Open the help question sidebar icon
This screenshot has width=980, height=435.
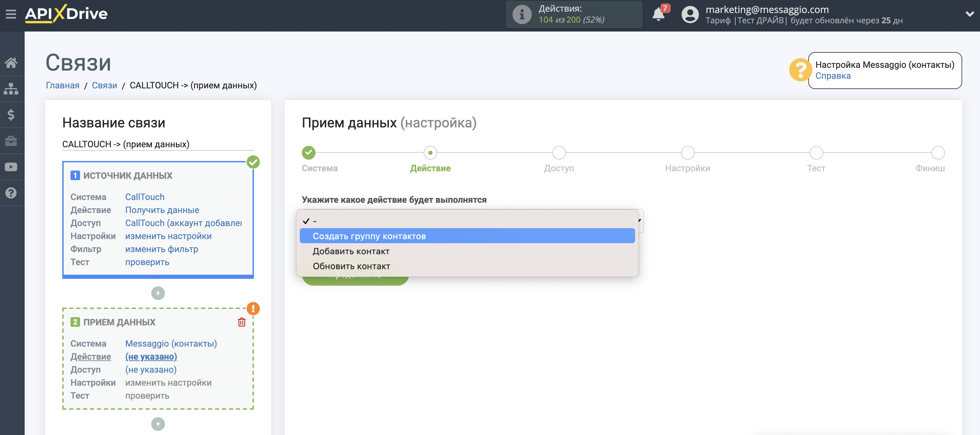pos(11,193)
